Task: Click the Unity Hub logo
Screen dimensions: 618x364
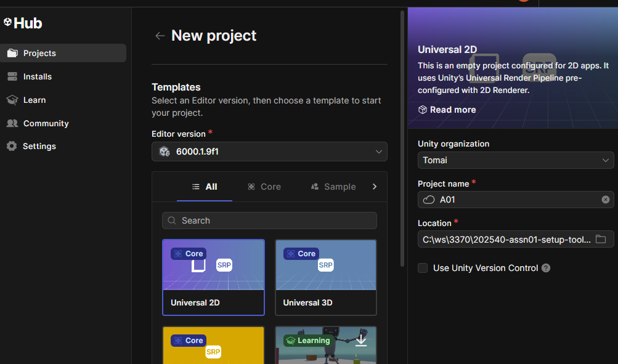Action: click(x=23, y=23)
